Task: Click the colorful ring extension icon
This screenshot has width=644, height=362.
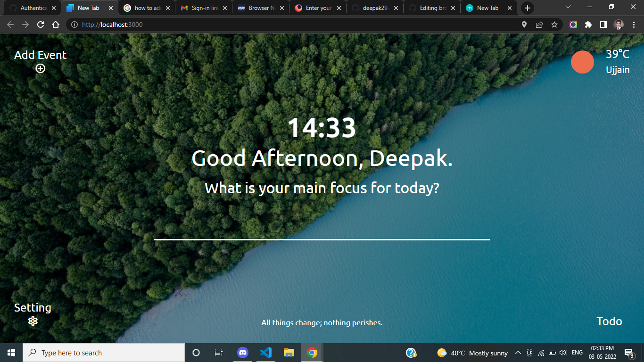Action: coord(573,25)
